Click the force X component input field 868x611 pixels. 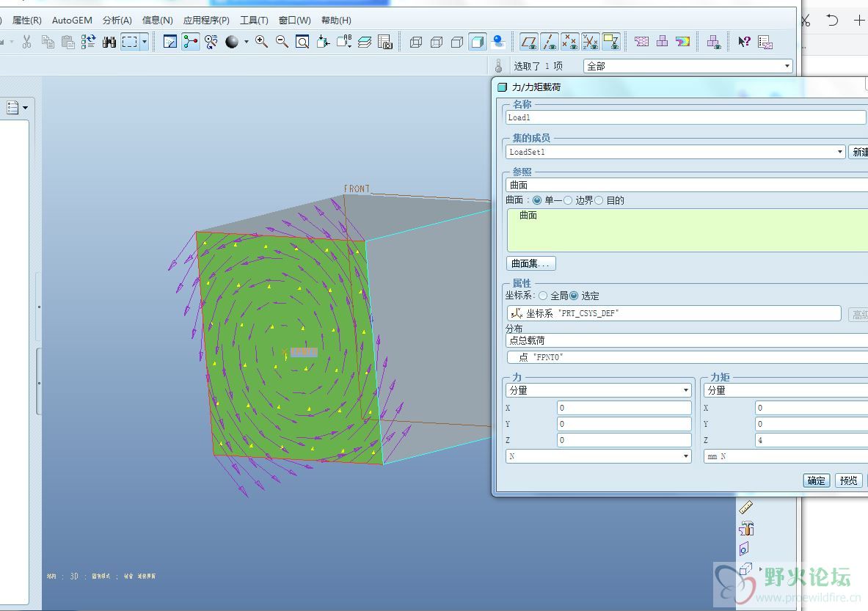pos(624,408)
